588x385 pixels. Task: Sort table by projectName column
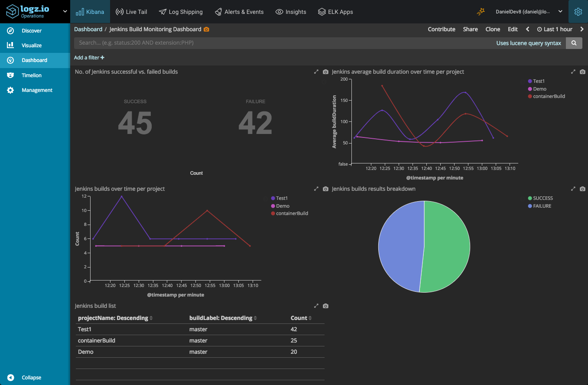pyautogui.click(x=115, y=318)
